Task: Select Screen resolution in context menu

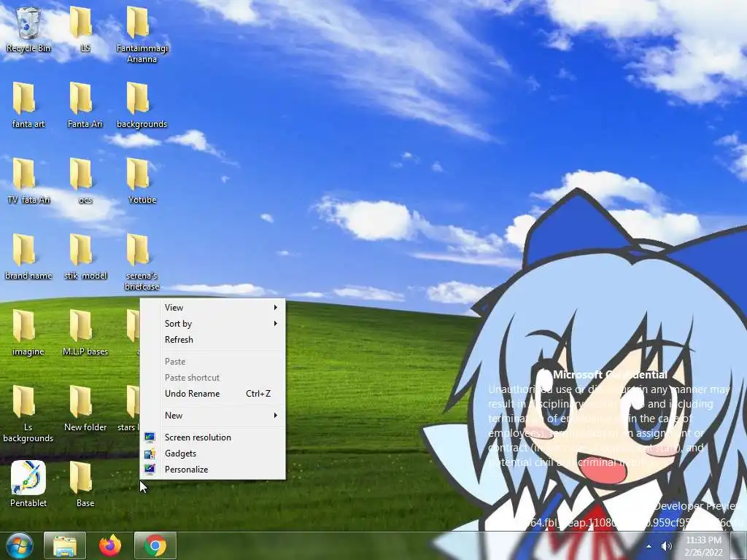Action: pyautogui.click(x=212, y=437)
